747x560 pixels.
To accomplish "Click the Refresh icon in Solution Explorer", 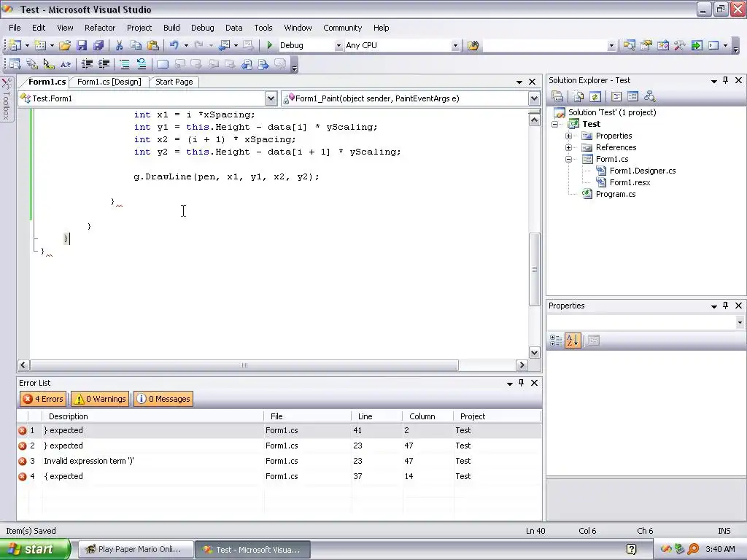I will [x=595, y=97].
